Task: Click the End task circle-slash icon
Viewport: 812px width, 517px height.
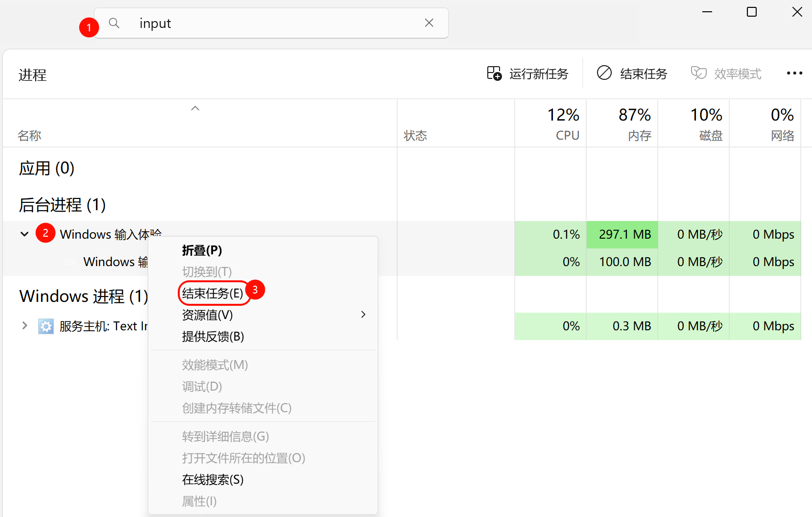Action: (604, 73)
